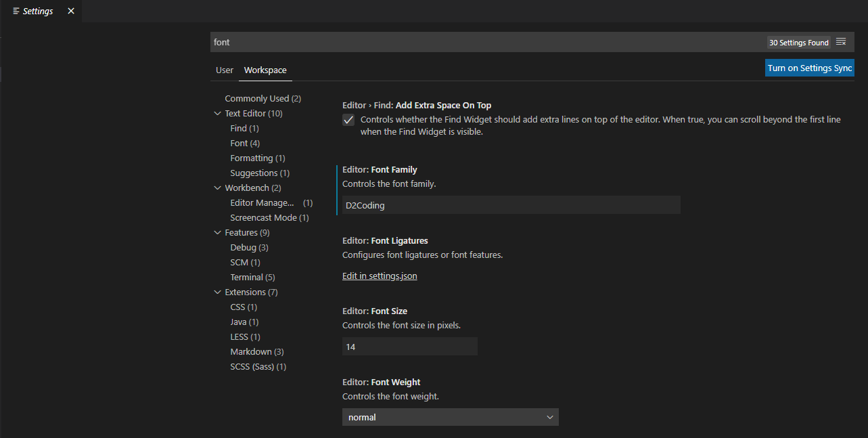868x438 pixels.
Task: Collapse the Features tree section
Action: 218,232
